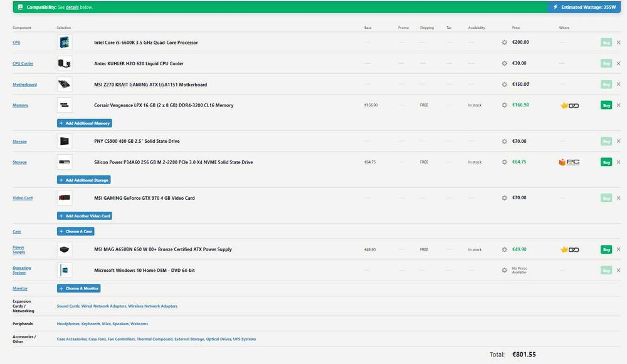Click the gear icon for the CPU price
Screen dimensions: 627x364
coord(504,43)
